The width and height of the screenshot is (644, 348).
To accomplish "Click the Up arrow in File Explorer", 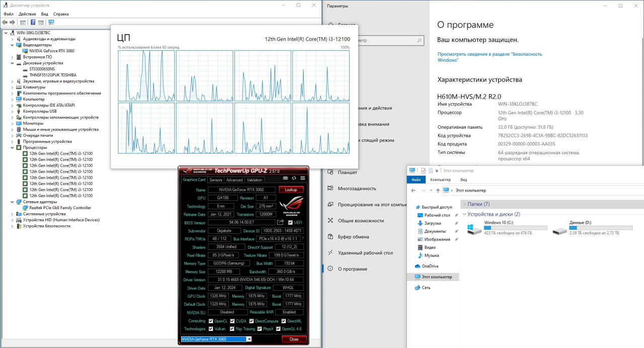I will point(438,191).
